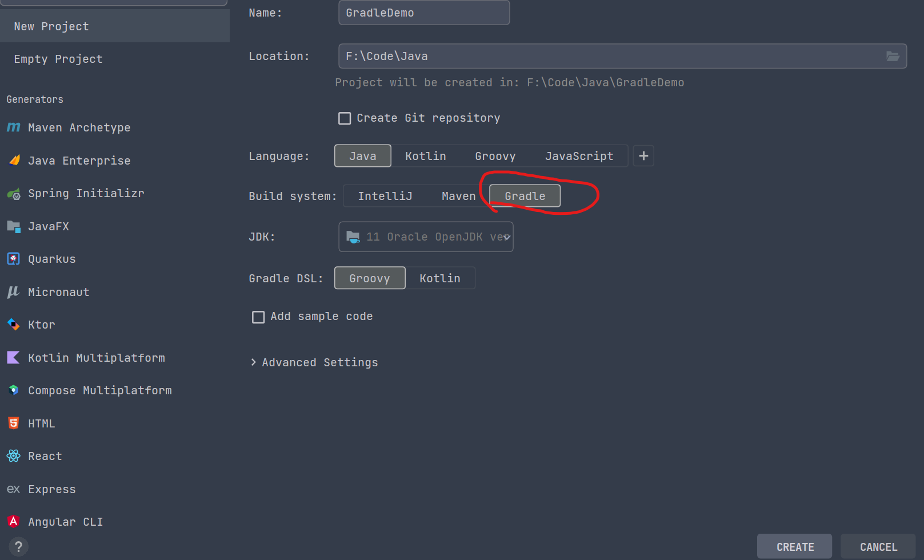Choose Maven build system
This screenshot has width=924, height=560.
(x=459, y=196)
